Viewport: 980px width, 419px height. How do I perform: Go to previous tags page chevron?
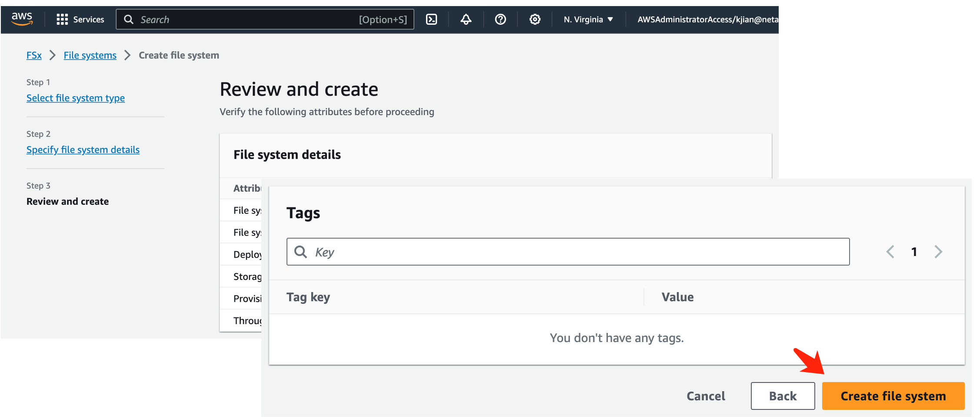(890, 252)
